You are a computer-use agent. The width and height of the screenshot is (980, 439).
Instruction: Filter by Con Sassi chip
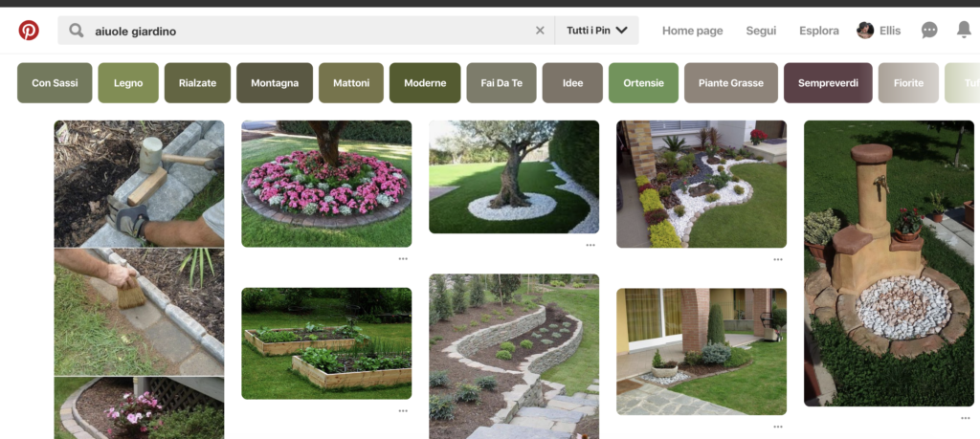pyautogui.click(x=55, y=83)
